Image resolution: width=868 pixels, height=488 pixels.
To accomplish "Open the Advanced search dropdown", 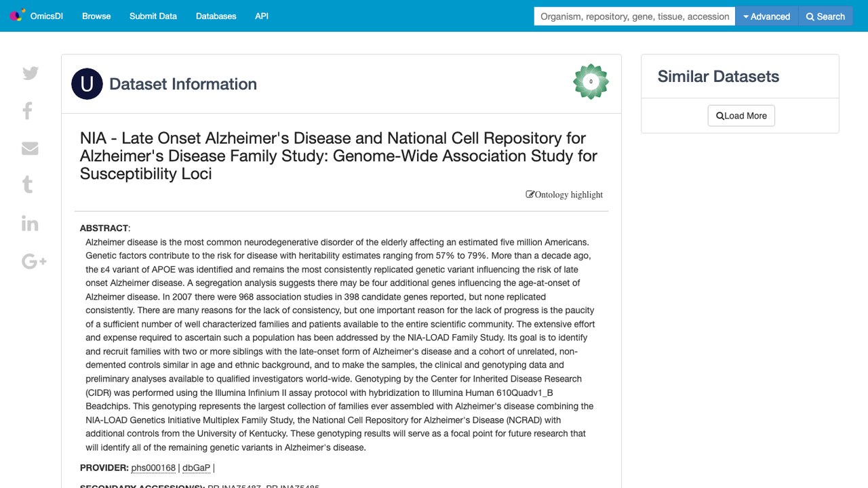I will point(766,16).
